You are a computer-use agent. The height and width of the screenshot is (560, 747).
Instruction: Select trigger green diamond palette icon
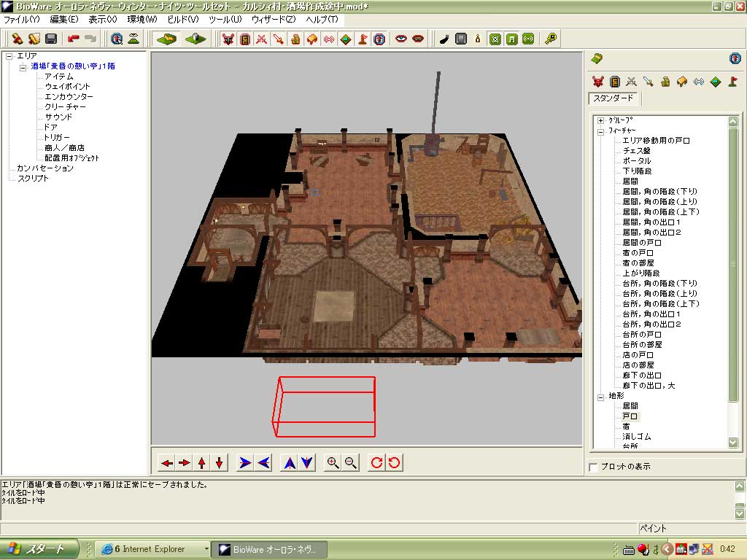coord(716,82)
